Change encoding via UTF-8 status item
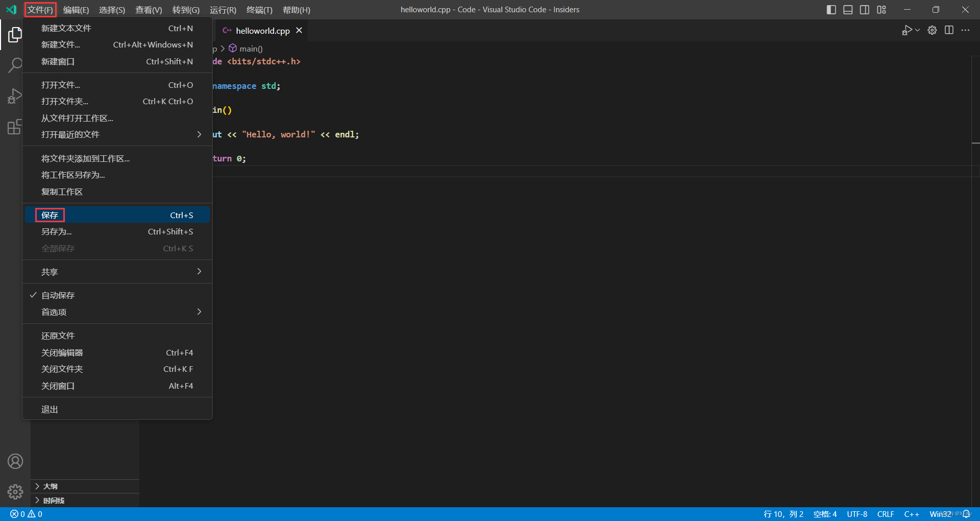Viewport: 980px width, 521px height. (857, 514)
